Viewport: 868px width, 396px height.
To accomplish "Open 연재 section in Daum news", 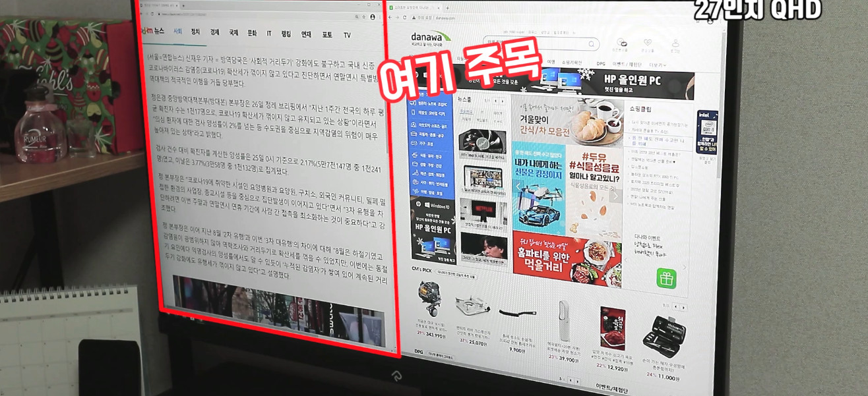I will pos(307,34).
